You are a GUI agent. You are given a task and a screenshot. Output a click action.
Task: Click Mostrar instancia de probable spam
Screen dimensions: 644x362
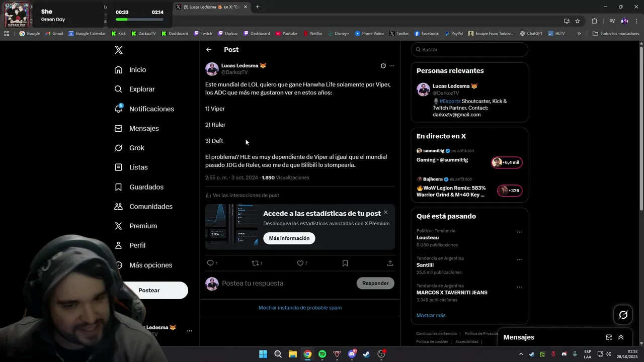point(300,308)
